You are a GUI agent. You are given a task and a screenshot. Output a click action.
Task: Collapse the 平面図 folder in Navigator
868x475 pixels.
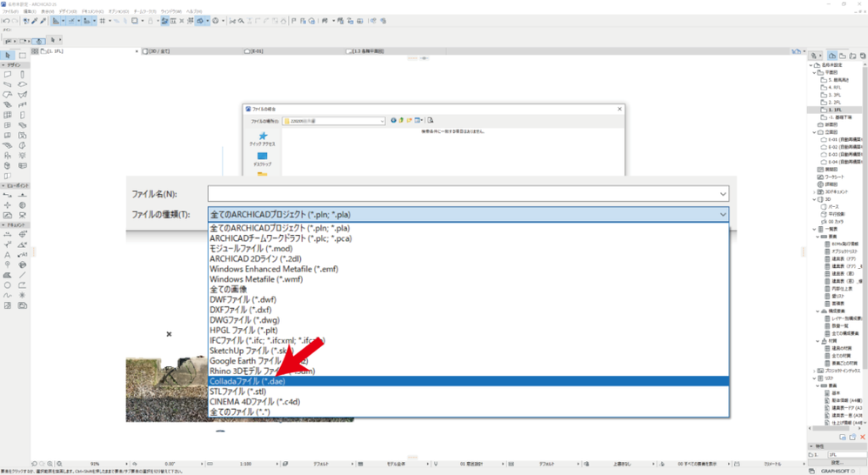click(x=814, y=72)
